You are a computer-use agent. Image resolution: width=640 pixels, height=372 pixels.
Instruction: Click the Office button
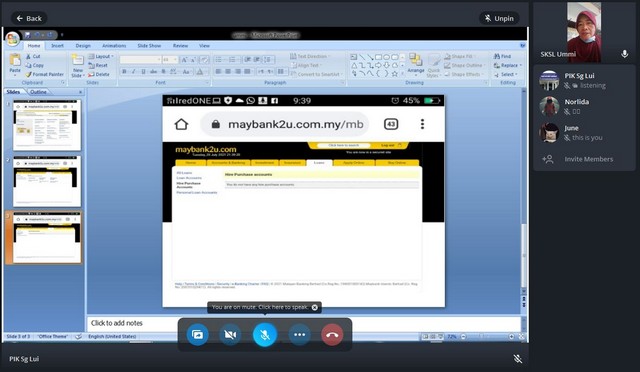[x=13, y=39]
